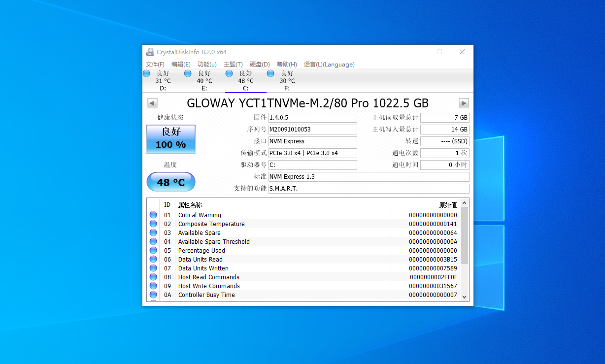Select the D: drive status orb
This screenshot has width=605, height=364.
click(x=147, y=73)
